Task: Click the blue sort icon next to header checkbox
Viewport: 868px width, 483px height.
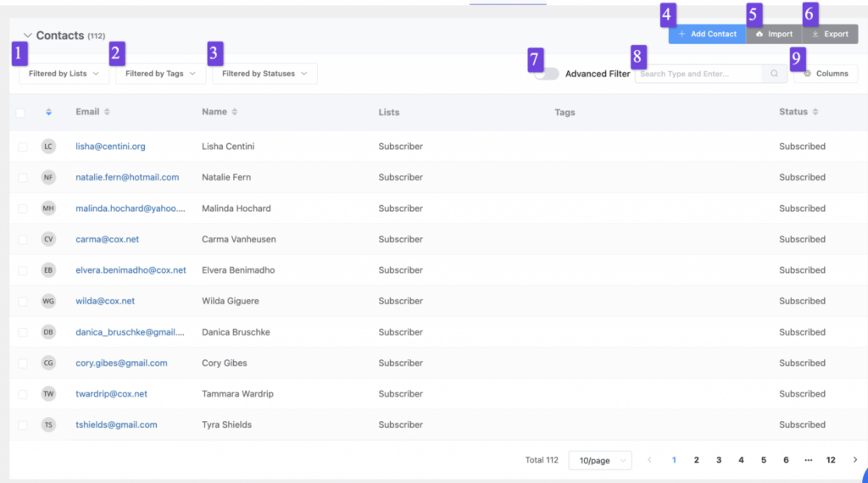Action: coord(49,112)
